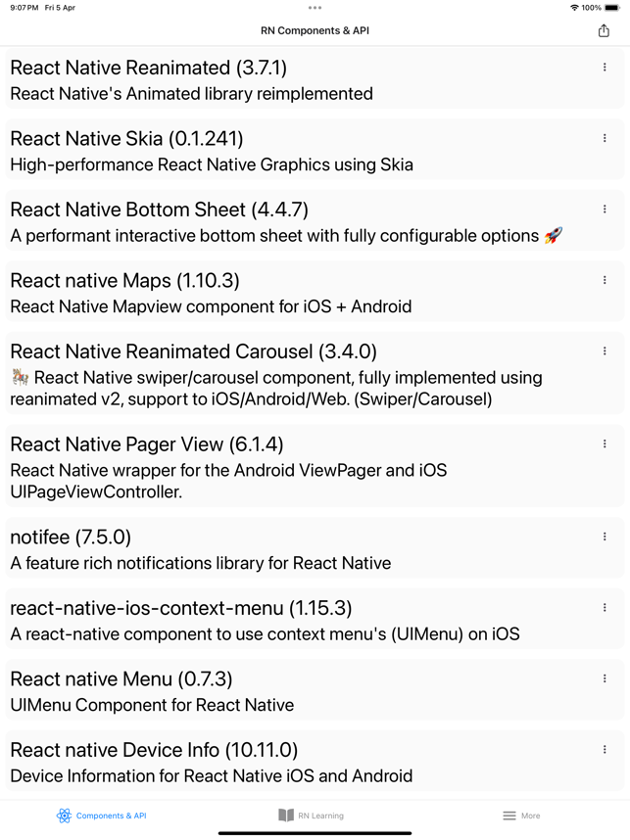This screenshot has height=840, width=630.
Task: Open React Native Skia (0.1.241) entry
Action: (315, 150)
